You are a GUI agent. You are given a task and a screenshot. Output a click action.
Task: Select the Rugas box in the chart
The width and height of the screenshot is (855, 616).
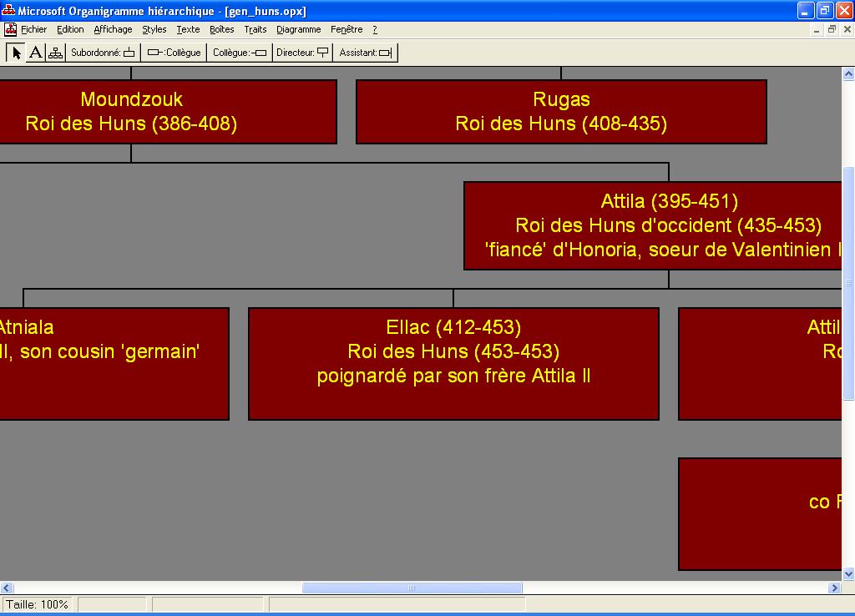coord(561,112)
